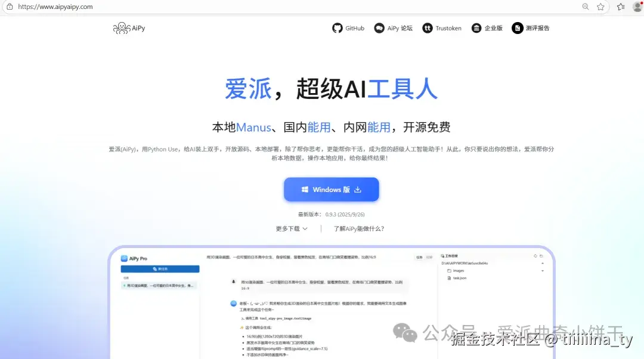Click the bookmark star in the address bar

point(600,7)
